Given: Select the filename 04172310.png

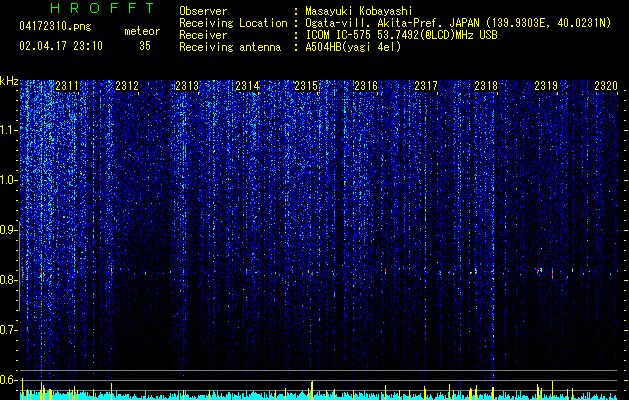Looking at the screenshot, I should click(55, 26).
